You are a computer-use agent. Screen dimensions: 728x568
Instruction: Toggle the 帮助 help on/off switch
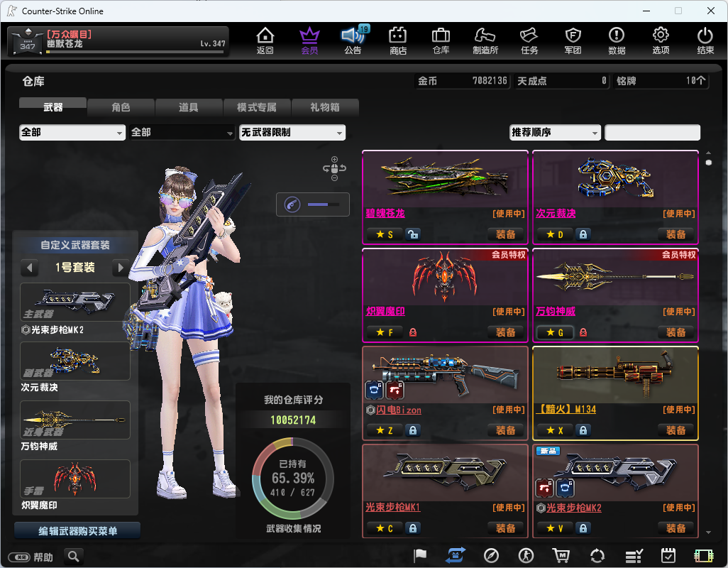coord(19,557)
